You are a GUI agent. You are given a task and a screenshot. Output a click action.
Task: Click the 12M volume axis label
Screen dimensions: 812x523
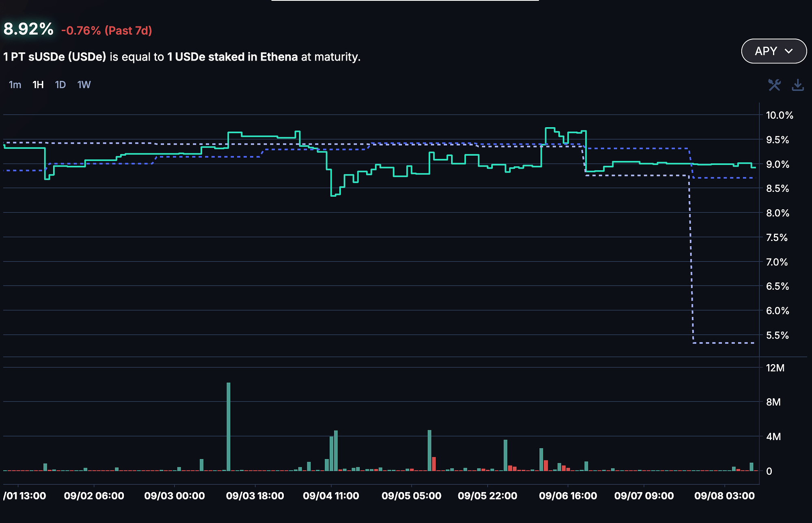click(x=775, y=368)
